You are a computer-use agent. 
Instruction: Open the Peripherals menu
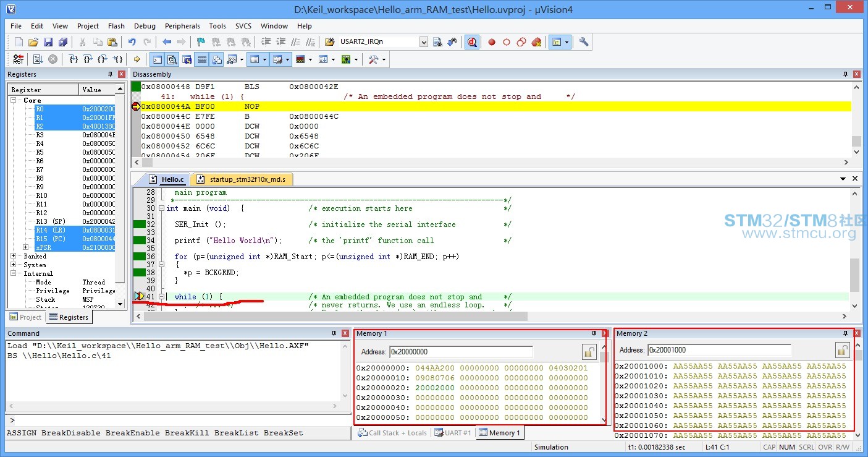click(182, 26)
